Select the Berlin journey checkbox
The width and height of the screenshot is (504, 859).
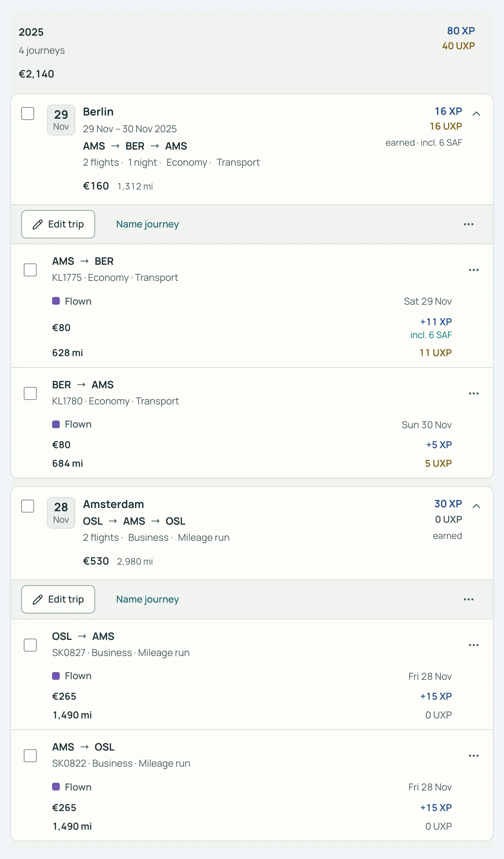click(28, 114)
